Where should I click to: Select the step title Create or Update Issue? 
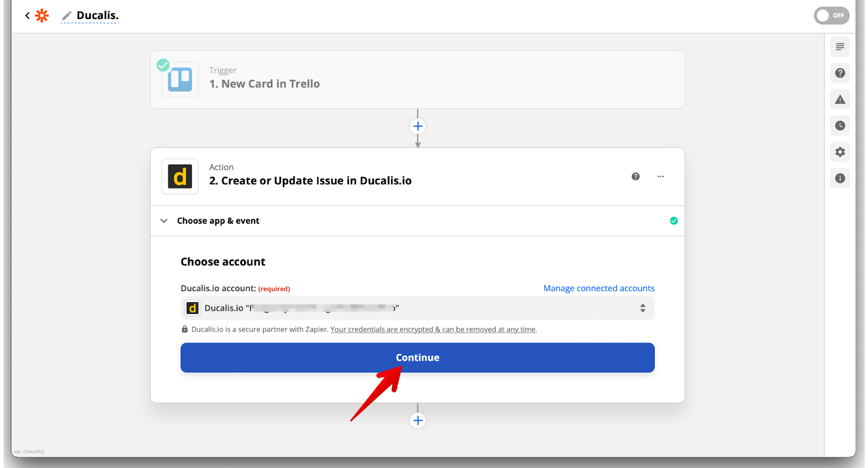pos(310,181)
